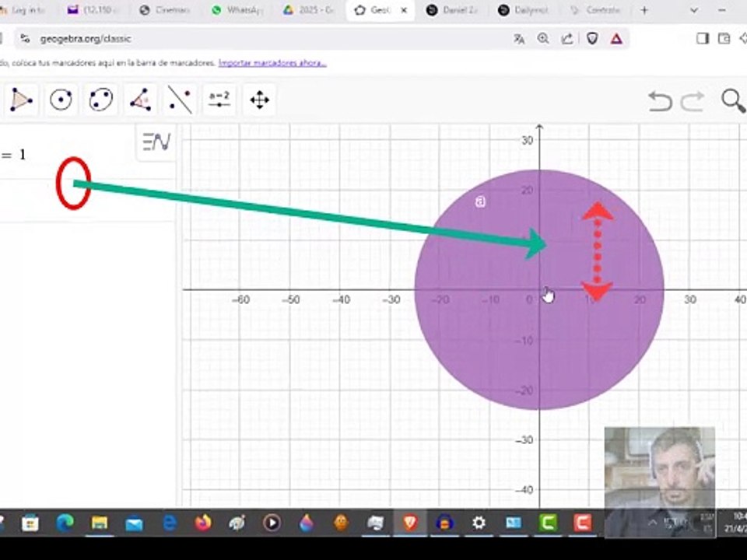The image size is (747, 560).
Task: Open Settings gear from the taskbar
Action: click(x=479, y=523)
